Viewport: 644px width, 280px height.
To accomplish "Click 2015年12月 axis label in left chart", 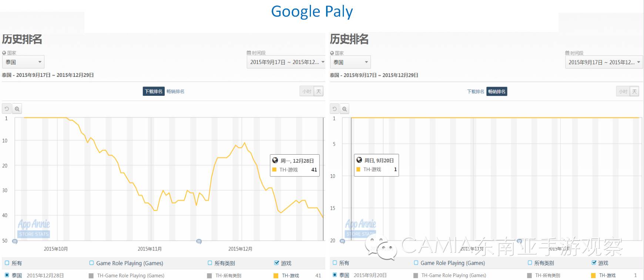I will click(240, 249).
